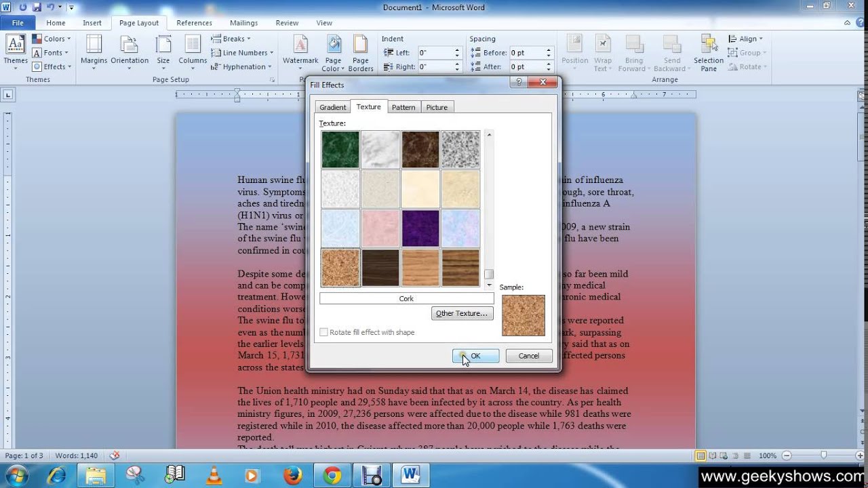The height and width of the screenshot is (488, 868).
Task: Toggle Rotate fill effect with shape checkbox
Action: 324,332
